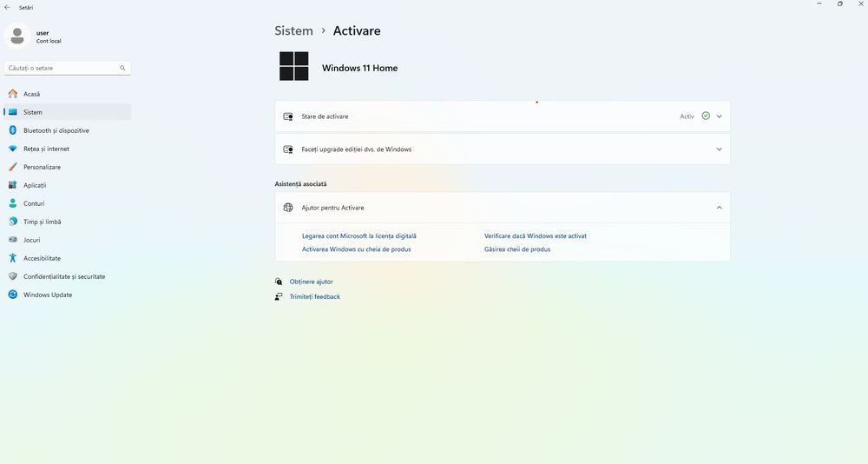Focus the Căutați o setare search box

[x=68, y=68]
